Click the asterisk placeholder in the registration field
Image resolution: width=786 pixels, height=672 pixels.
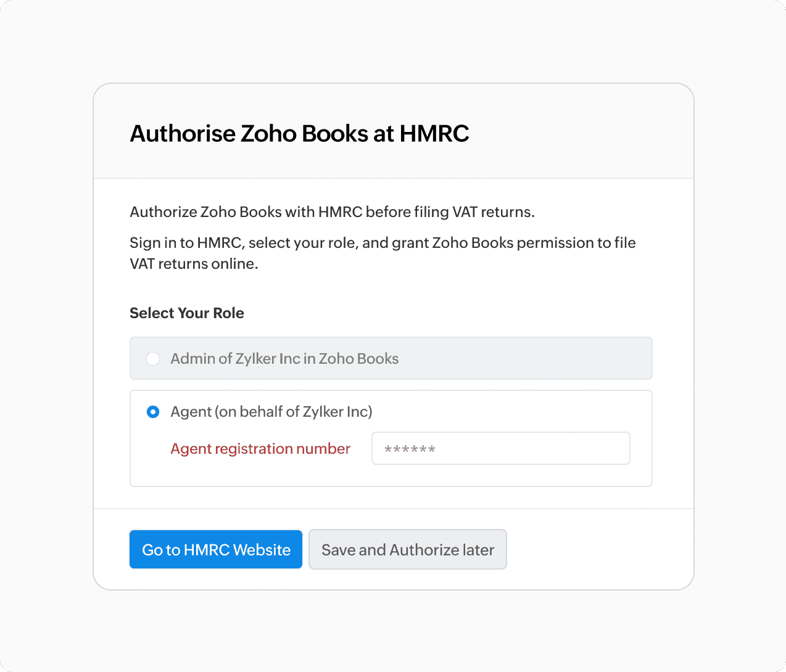[x=410, y=449]
